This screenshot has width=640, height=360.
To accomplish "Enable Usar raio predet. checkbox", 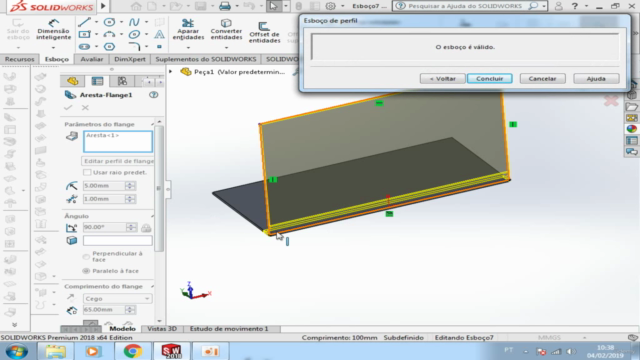I will click(x=87, y=172).
